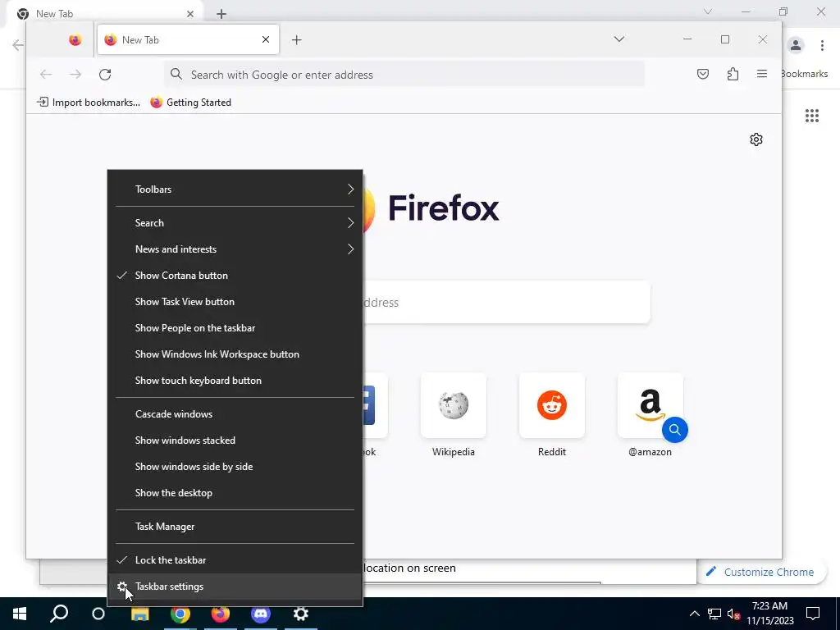Open Chrome profile avatar
The width and height of the screenshot is (840, 630).
coord(796,46)
